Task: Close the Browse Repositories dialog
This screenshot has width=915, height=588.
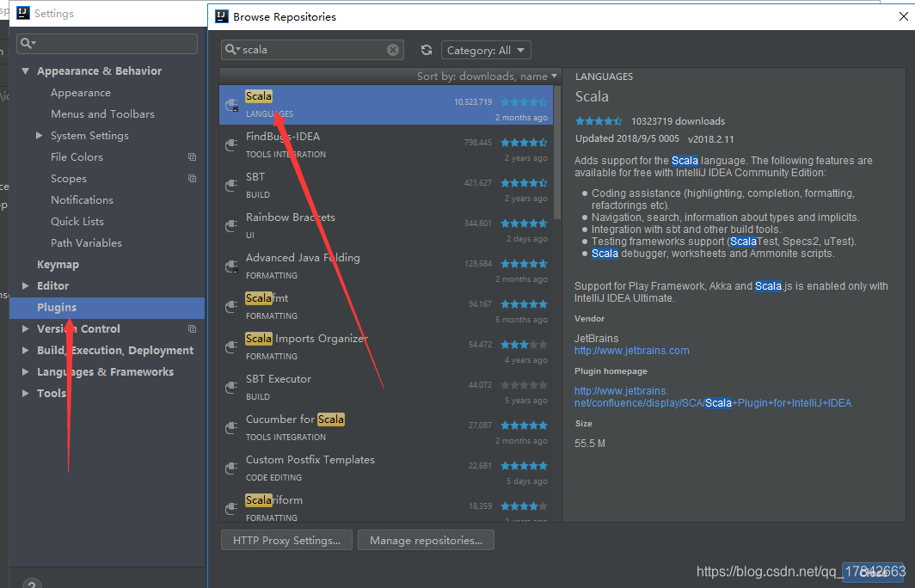Action: pyautogui.click(x=903, y=16)
